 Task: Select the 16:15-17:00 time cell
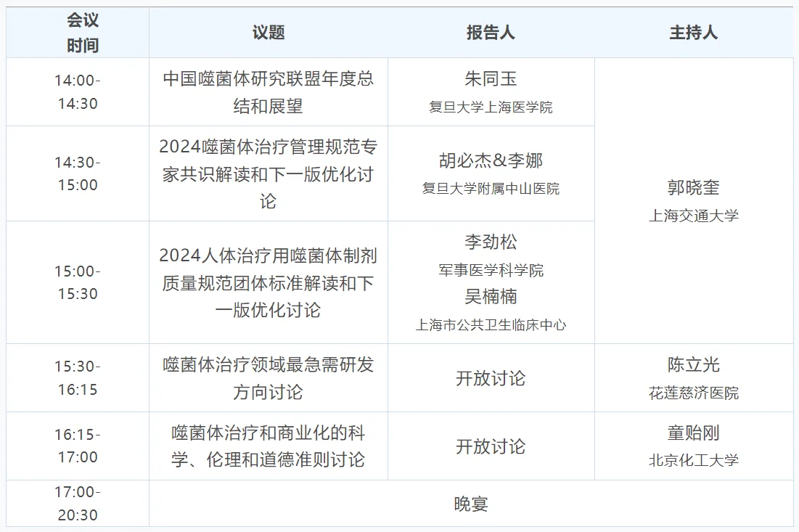(x=78, y=446)
